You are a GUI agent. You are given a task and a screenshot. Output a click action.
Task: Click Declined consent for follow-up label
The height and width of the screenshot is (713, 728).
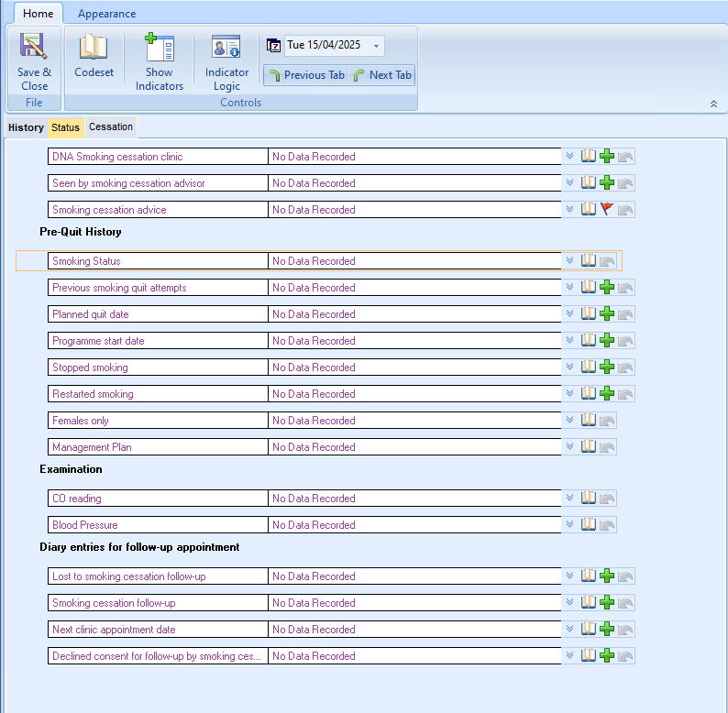click(158, 656)
